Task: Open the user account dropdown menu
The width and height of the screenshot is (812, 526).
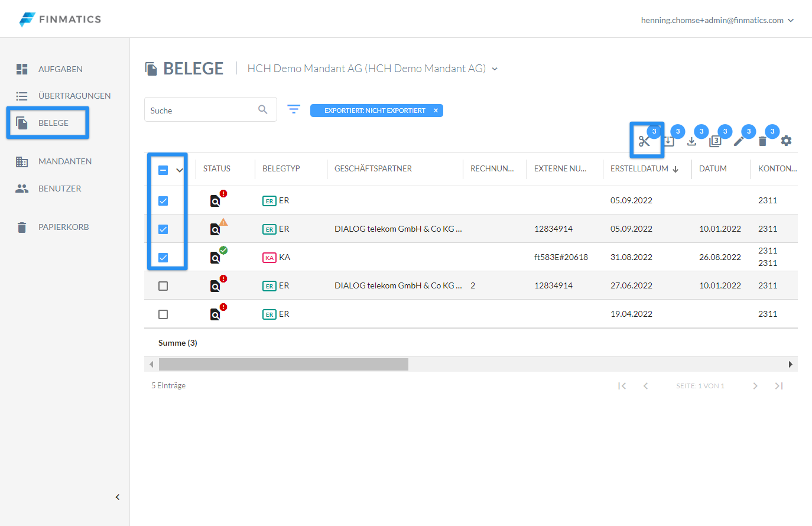Action: click(x=791, y=20)
